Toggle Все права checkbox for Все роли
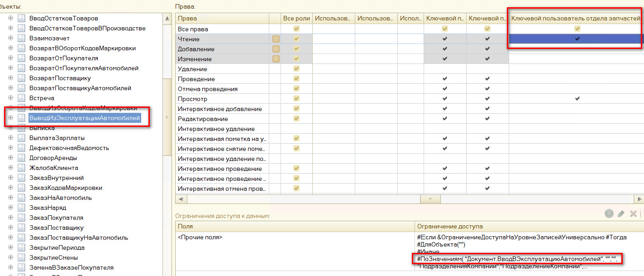Viewport: 644px width, 276px height. (x=296, y=29)
